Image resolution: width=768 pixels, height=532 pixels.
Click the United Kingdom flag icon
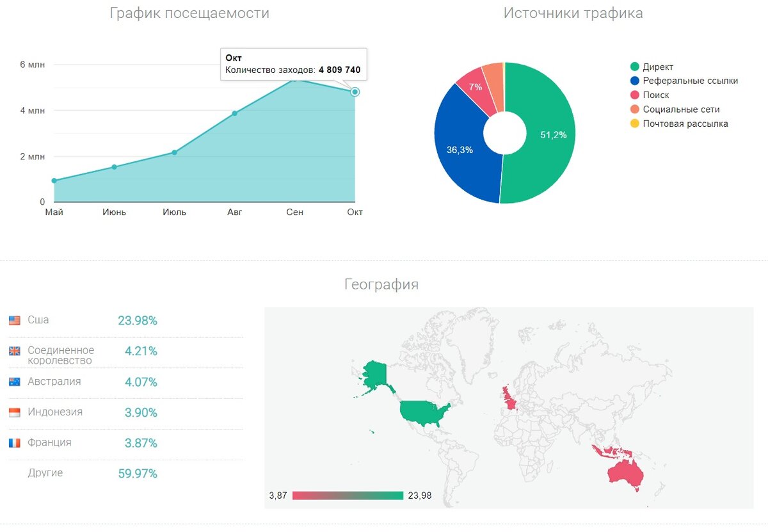click(x=15, y=351)
